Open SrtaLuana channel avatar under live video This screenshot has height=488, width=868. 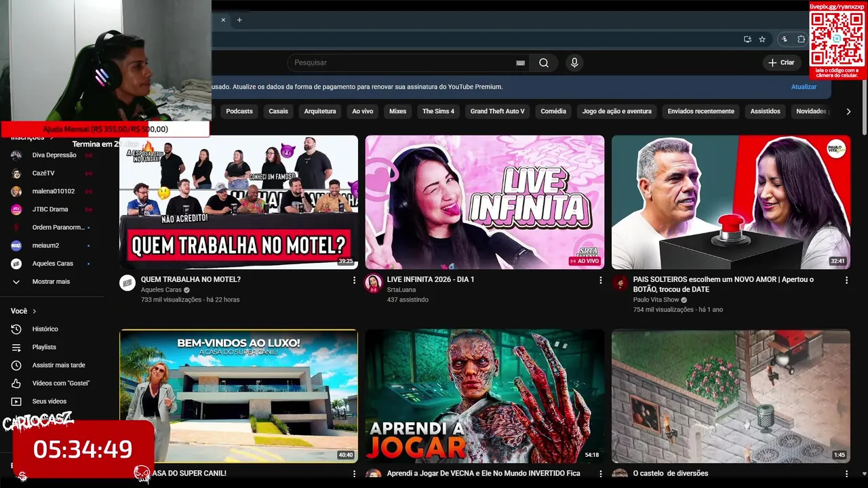tap(374, 283)
